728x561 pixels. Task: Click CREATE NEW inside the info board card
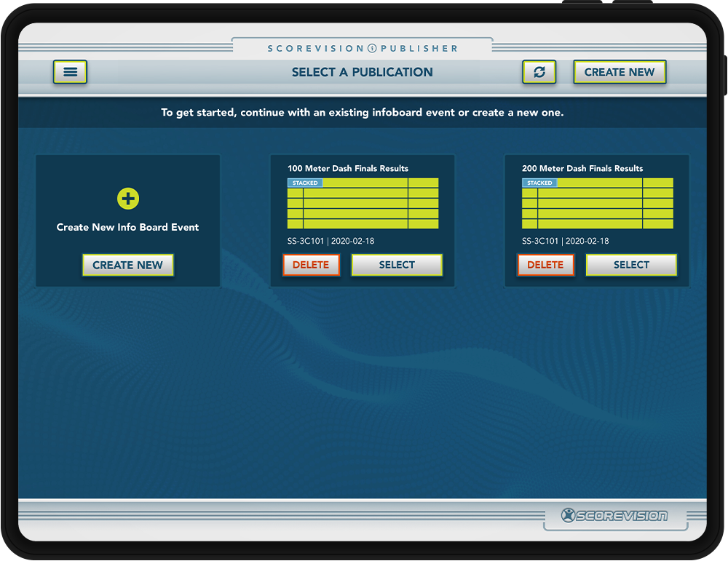click(128, 265)
